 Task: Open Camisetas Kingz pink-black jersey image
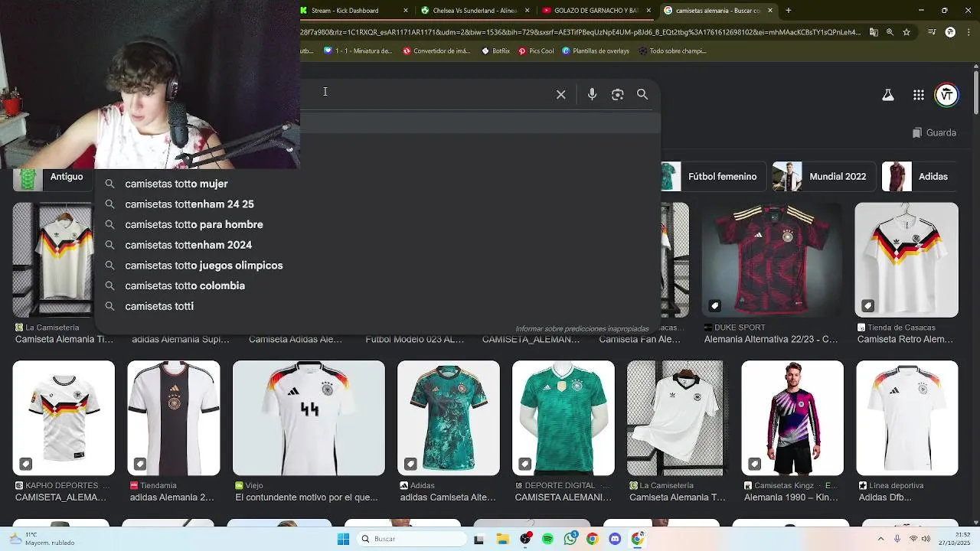tap(792, 418)
